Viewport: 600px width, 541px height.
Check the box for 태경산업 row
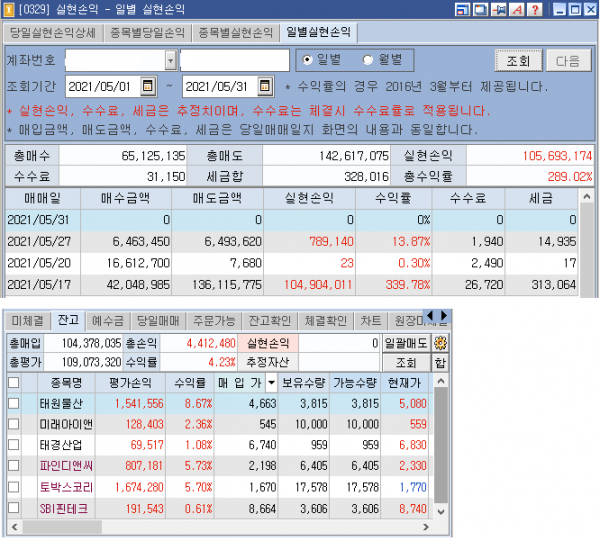14,444
